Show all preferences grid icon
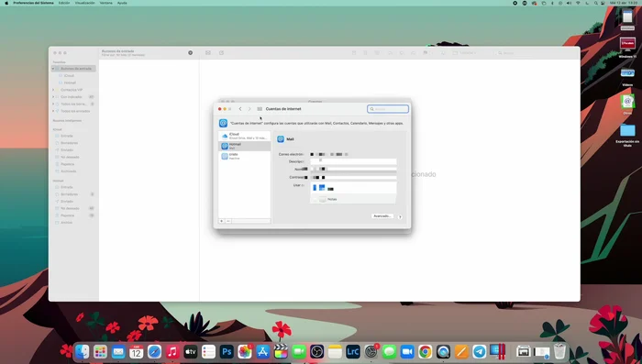The width and height of the screenshot is (642, 364). 260,109
